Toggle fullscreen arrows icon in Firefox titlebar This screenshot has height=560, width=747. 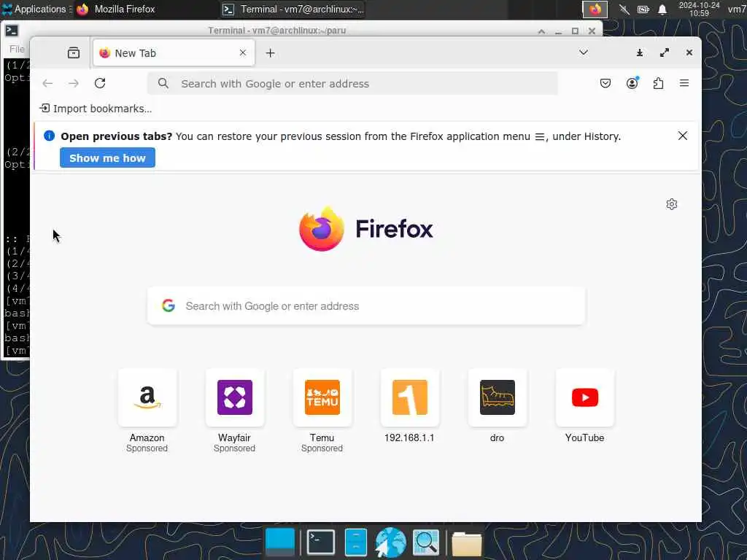pyautogui.click(x=664, y=52)
